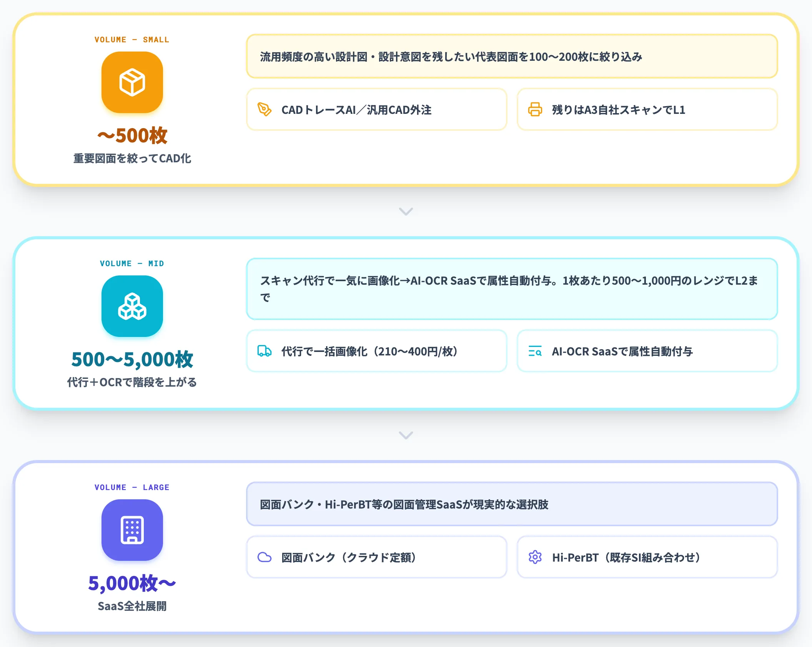Click the VOLUME – LARGE label
The width and height of the screenshot is (812, 647).
[132, 487]
